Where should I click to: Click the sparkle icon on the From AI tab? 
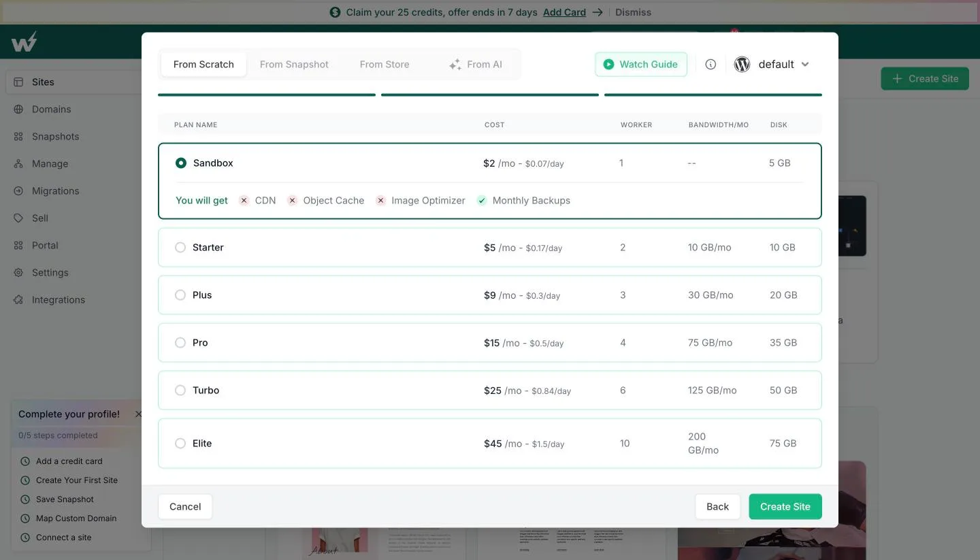pyautogui.click(x=455, y=65)
